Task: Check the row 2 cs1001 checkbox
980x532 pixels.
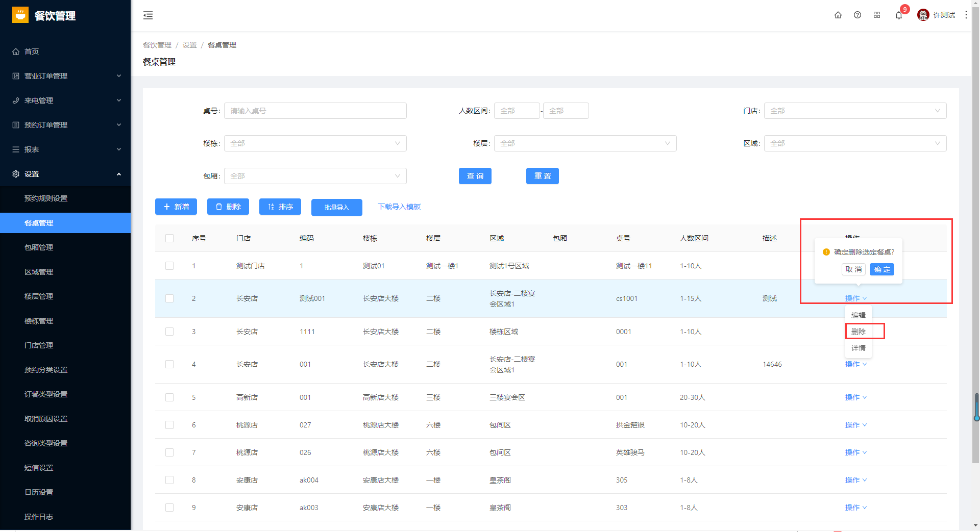Action: 169,298
